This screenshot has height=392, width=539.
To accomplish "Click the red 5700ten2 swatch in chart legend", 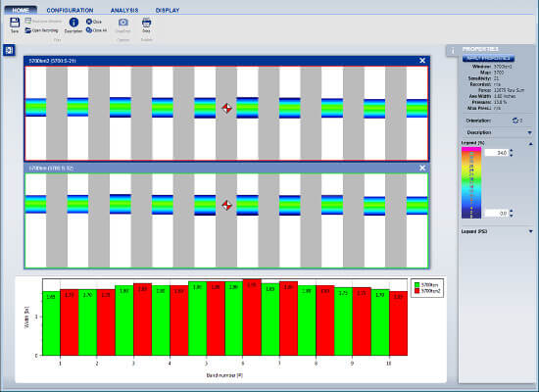I will pyautogui.click(x=417, y=291).
